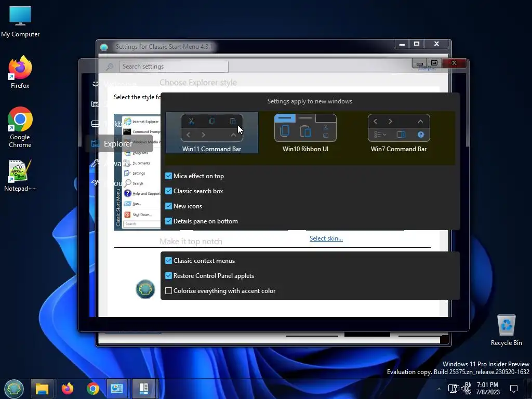Toggle Restore Control Panel applets

pos(169,275)
